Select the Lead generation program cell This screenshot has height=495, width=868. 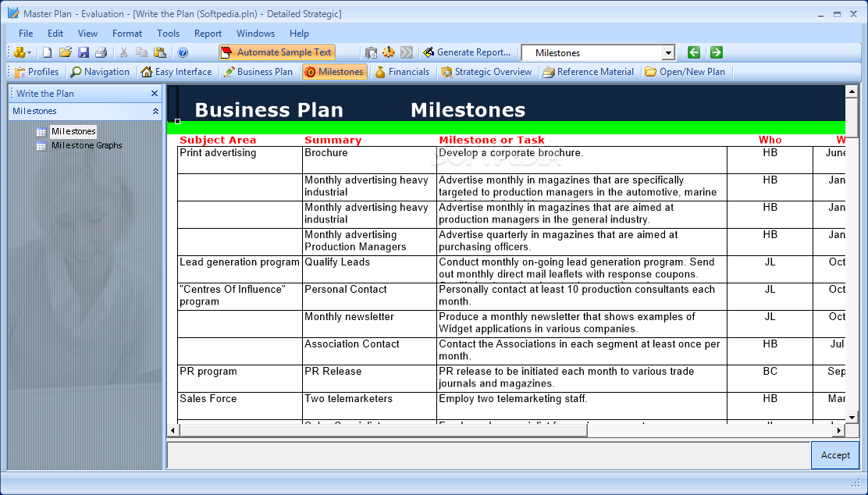click(x=240, y=269)
